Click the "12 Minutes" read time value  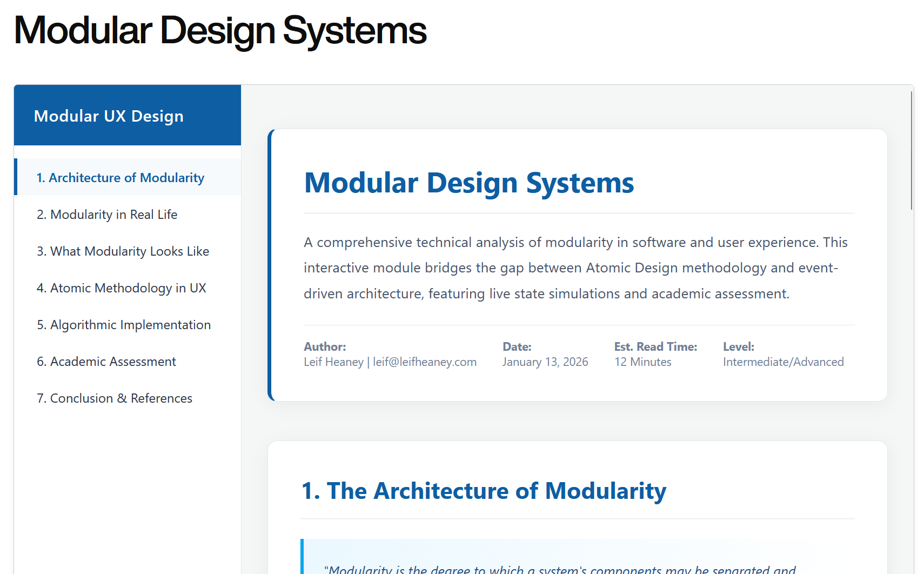click(643, 362)
